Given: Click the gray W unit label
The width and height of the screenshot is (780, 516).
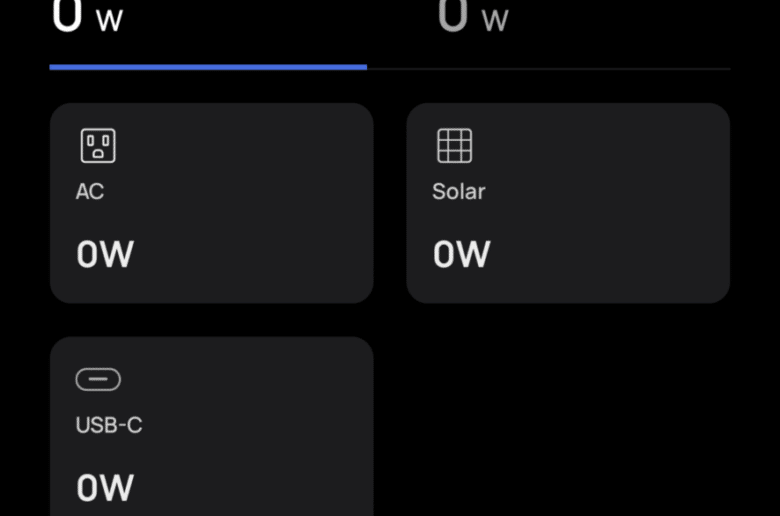Looking at the screenshot, I should click(495, 20).
